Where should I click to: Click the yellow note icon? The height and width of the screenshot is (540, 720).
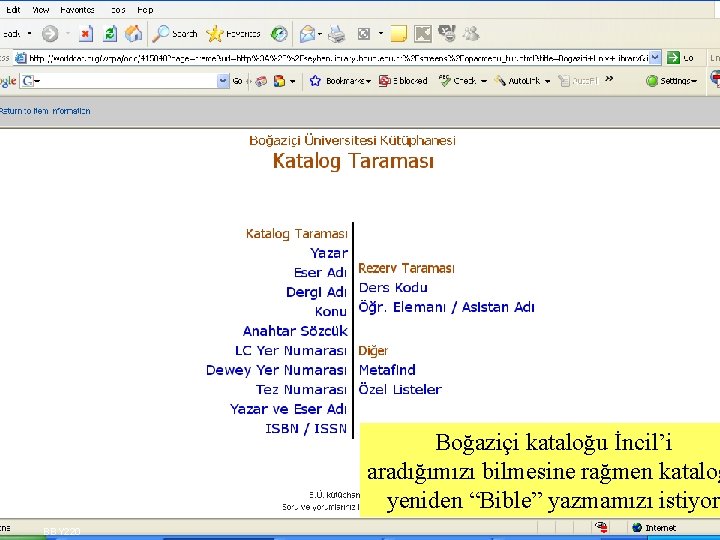pos(399,34)
